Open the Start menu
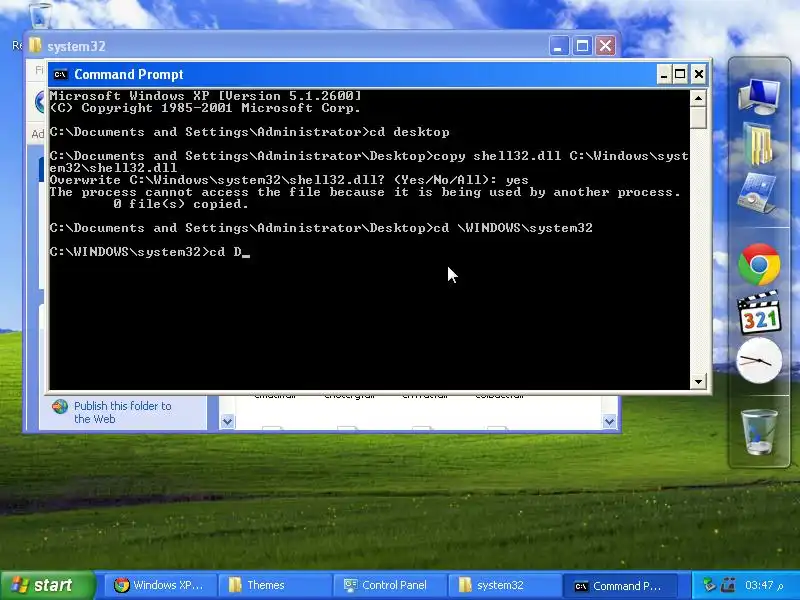The image size is (800, 600). [47, 585]
